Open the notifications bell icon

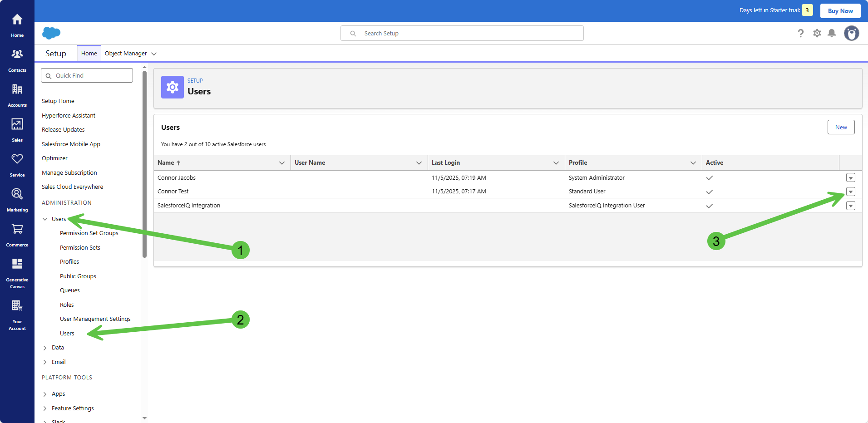click(832, 33)
